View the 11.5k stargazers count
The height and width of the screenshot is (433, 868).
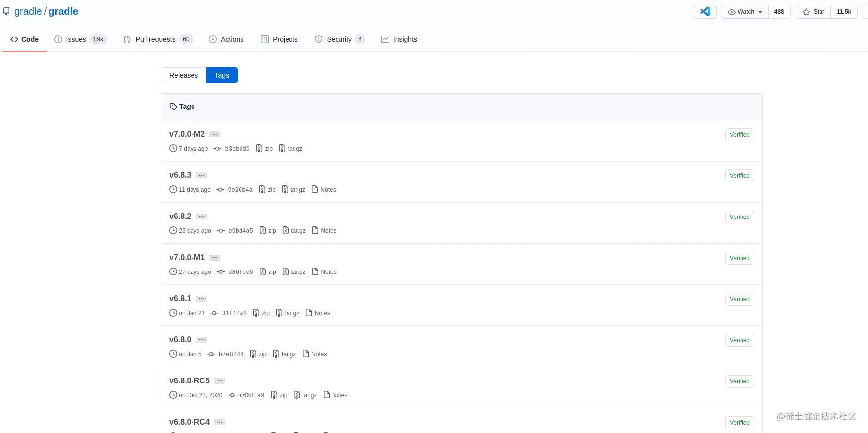844,12
